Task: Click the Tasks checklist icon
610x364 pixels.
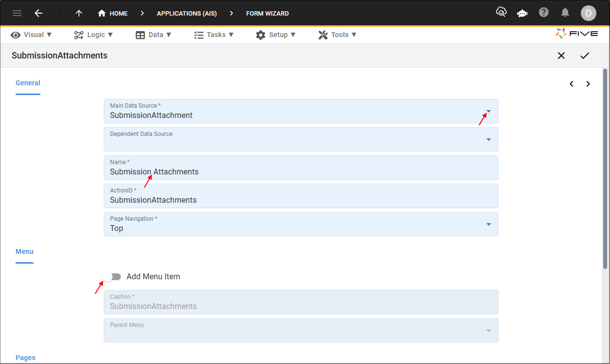Action: 198,35
